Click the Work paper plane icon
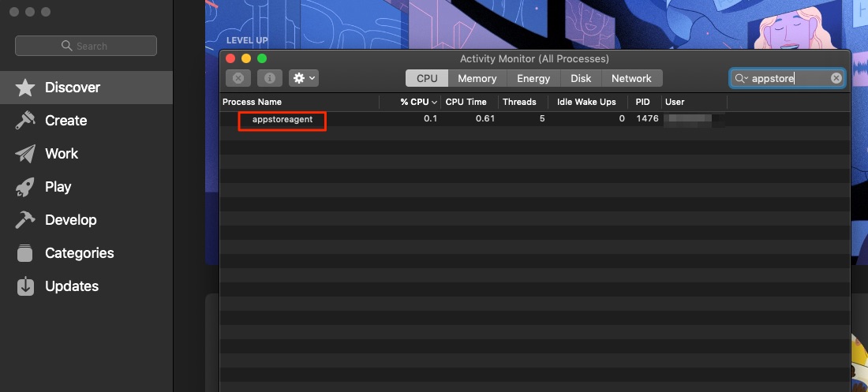This screenshot has width=868, height=392. pyautogui.click(x=25, y=154)
